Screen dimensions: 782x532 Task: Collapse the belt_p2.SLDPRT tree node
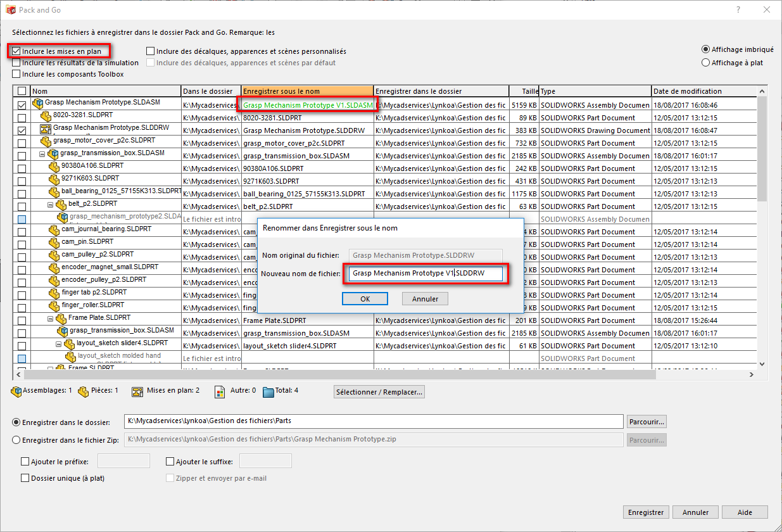51,205
